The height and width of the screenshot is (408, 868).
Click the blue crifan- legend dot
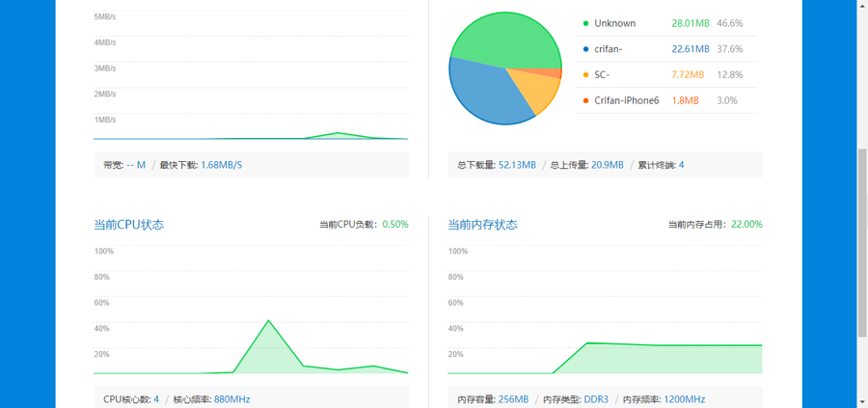coord(585,49)
